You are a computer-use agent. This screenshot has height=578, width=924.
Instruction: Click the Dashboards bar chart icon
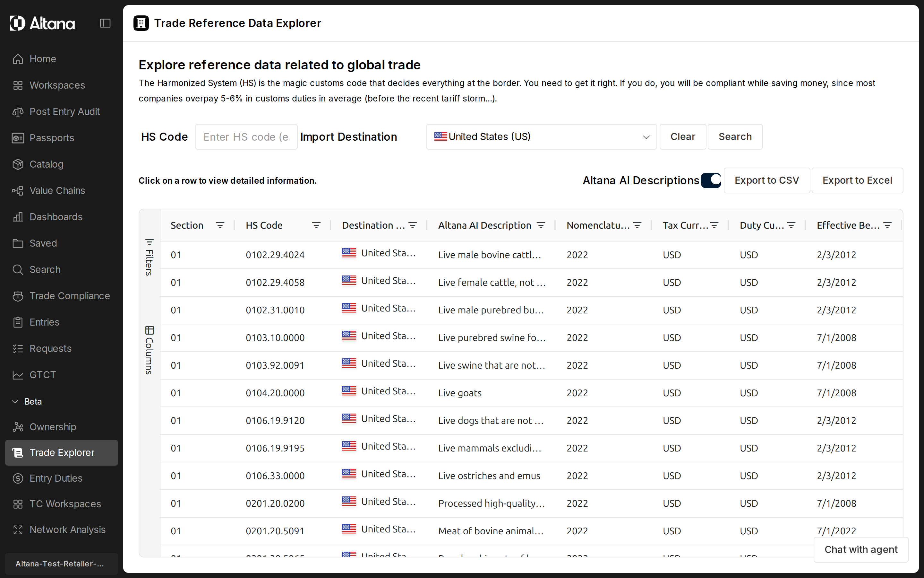pyautogui.click(x=18, y=217)
